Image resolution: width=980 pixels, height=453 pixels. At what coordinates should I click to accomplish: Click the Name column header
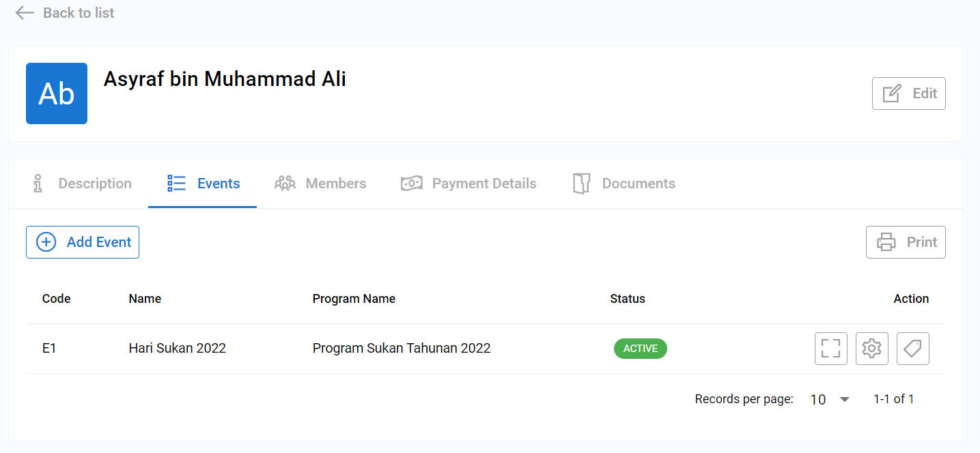145,299
